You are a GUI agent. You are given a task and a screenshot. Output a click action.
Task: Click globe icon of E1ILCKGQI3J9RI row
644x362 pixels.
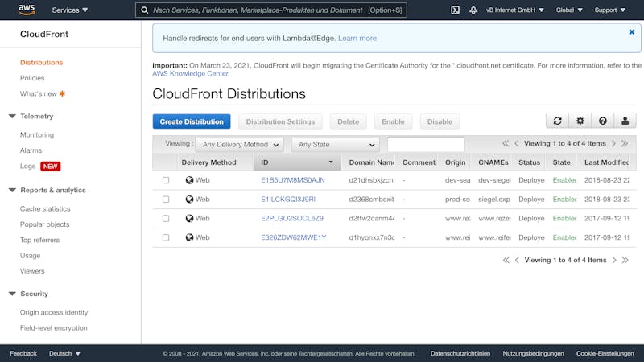[189, 199]
